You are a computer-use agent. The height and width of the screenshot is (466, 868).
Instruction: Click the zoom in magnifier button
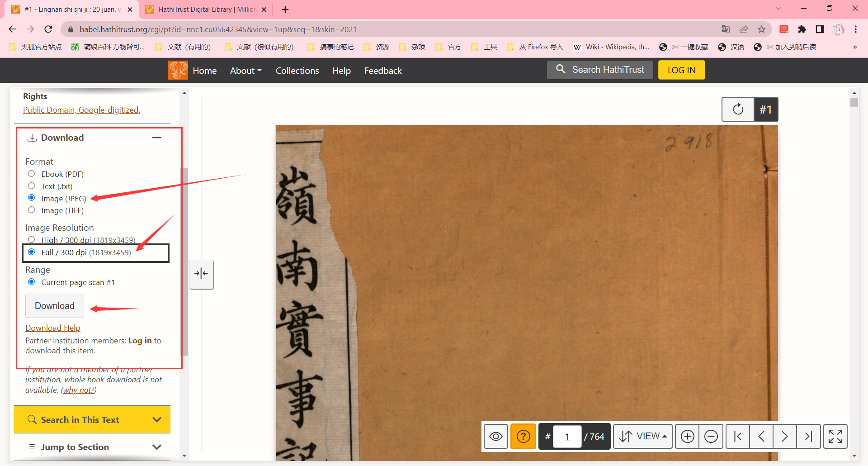[687, 437]
